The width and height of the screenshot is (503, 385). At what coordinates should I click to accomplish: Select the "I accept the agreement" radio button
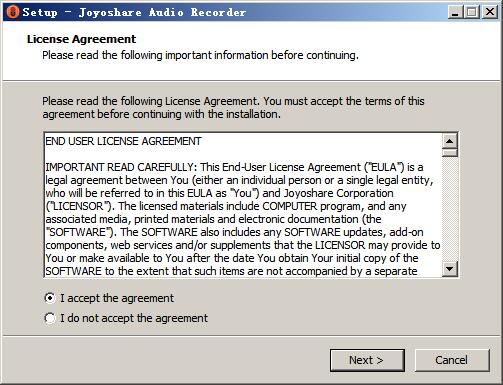pos(50,298)
